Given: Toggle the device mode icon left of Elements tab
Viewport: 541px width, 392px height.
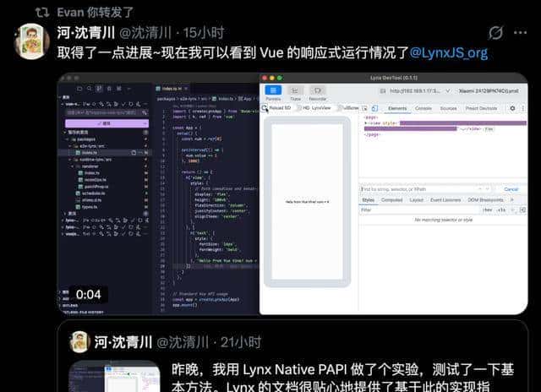Looking at the screenshot, I should pos(374,109).
